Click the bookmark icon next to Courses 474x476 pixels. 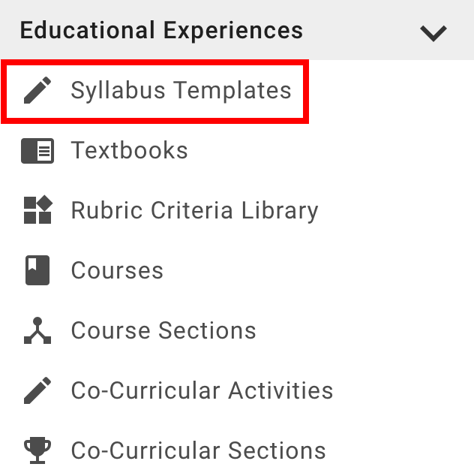click(x=37, y=271)
